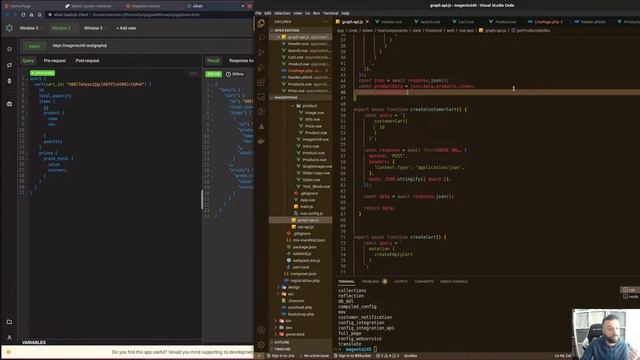The height and width of the screenshot is (360, 640).
Task: Click browser reload icon
Action: tap(23, 15)
